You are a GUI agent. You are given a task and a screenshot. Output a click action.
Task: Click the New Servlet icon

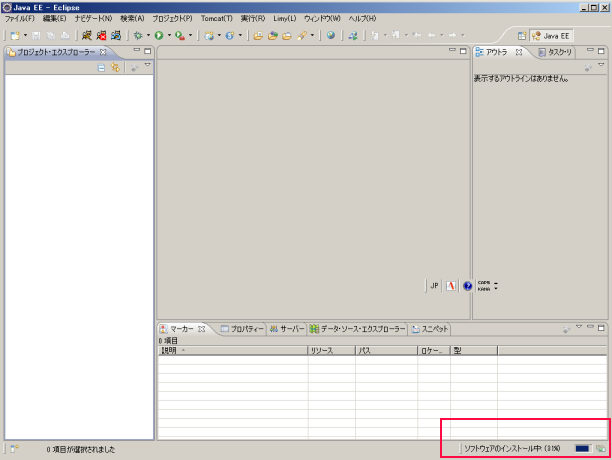(x=230, y=36)
